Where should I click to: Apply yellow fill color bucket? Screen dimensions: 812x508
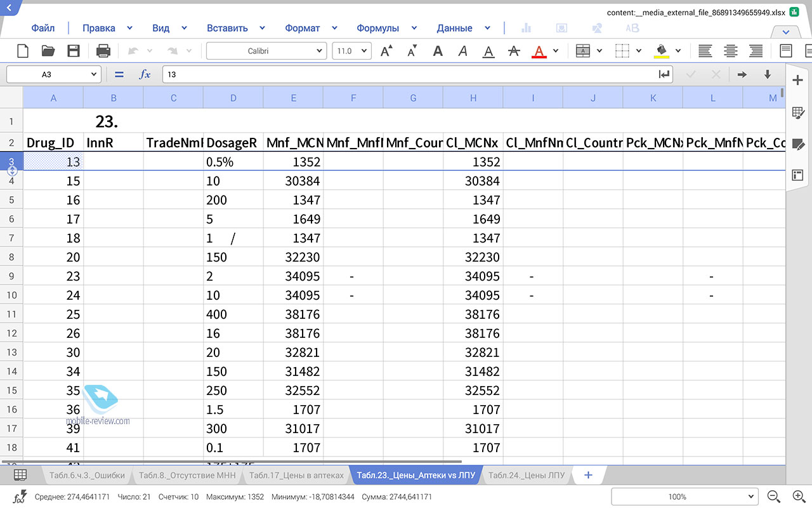(662, 51)
